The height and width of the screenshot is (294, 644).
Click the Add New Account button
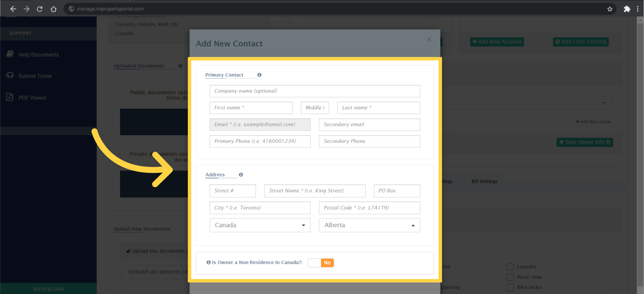(x=497, y=42)
